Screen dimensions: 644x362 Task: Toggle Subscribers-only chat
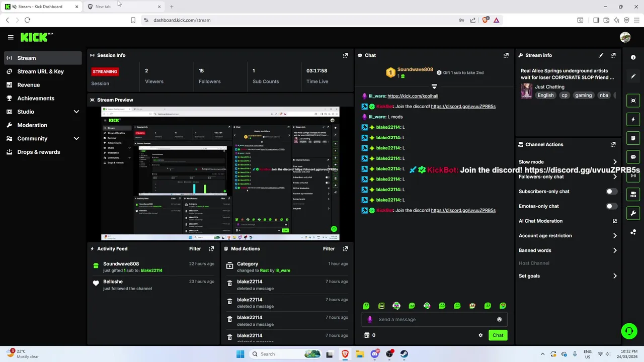(x=611, y=192)
